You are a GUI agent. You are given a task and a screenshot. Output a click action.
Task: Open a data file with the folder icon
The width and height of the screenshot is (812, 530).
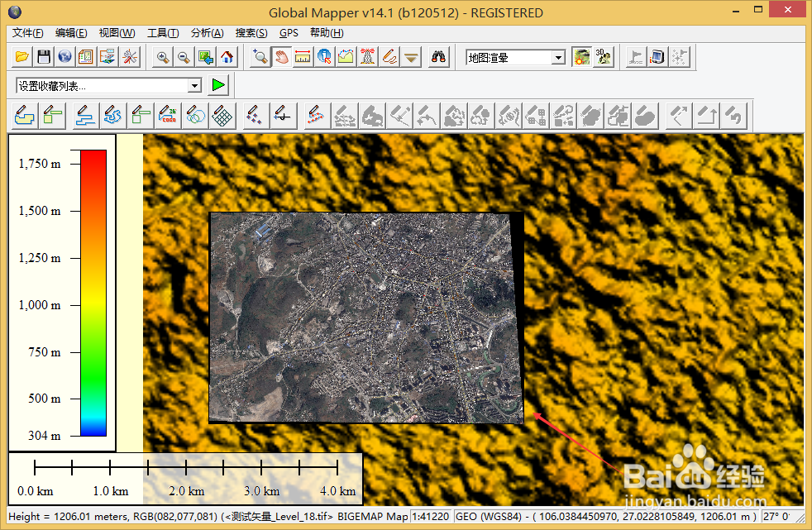point(22,57)
